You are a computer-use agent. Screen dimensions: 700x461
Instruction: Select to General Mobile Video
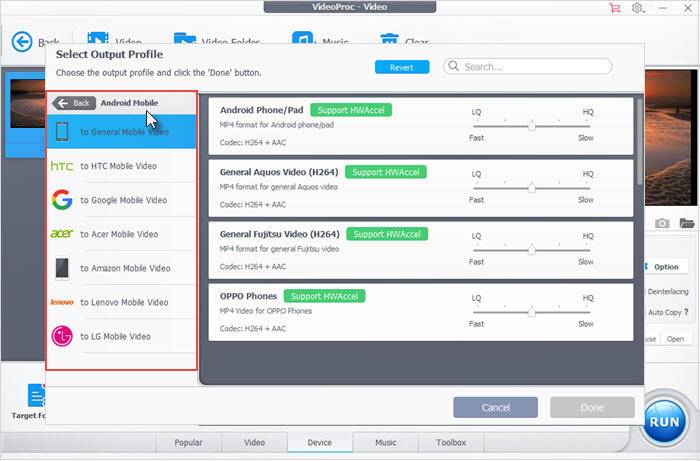121,132
